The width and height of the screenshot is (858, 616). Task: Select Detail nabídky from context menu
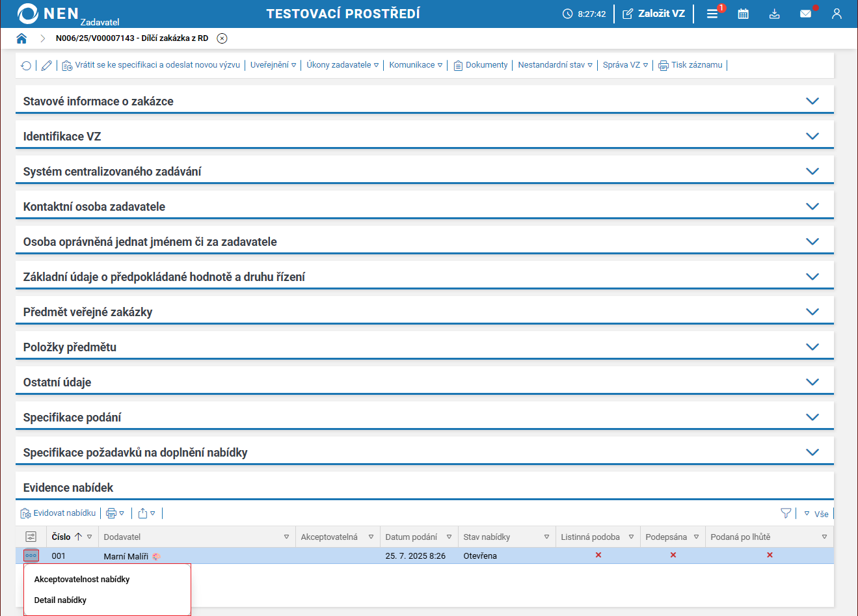pos(60,600)
